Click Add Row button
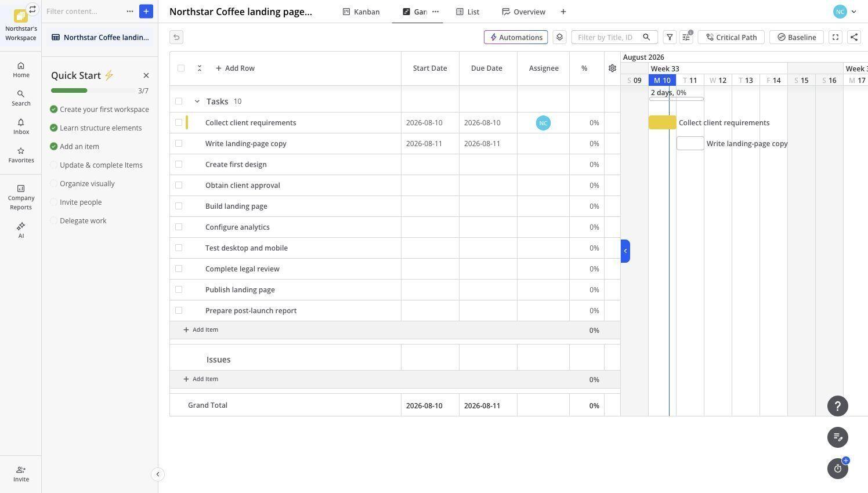Image resolution: width=868 pixels, height=493 pixels. (x=235, y=68)
